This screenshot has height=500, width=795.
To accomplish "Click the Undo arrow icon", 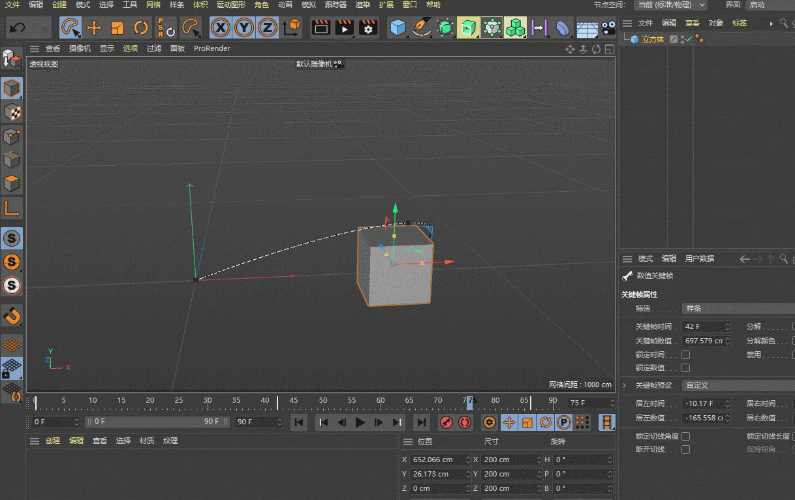I will tap(18, 27).
